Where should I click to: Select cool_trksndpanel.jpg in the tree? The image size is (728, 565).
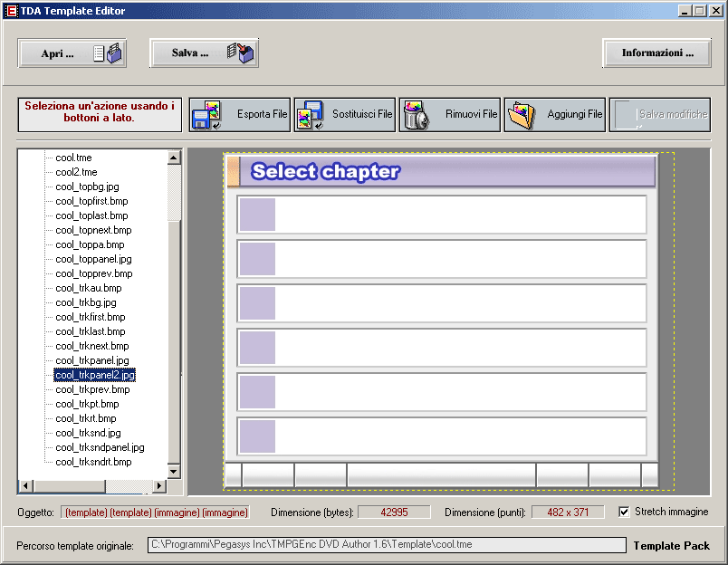pos(100,447)
